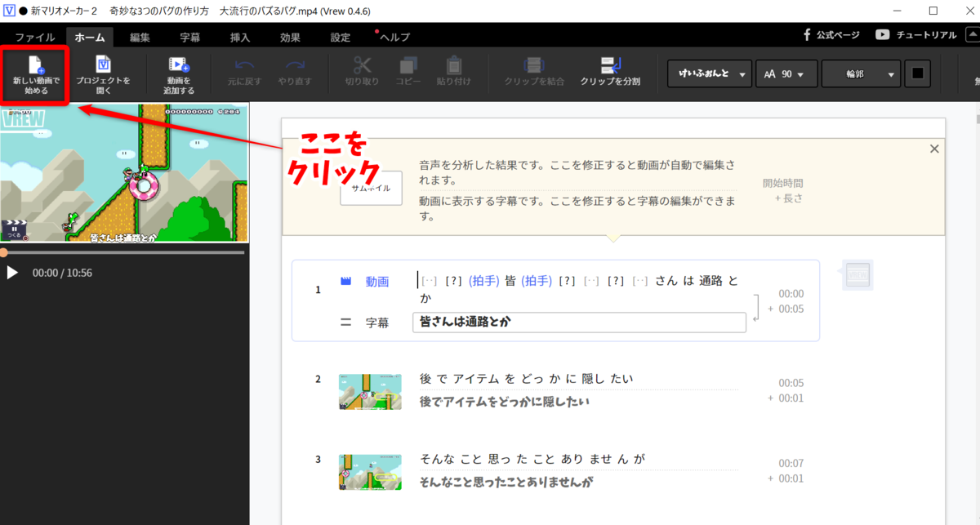Open YouTube チュートリアル link
The height and width of the screenshot is (525, 980).
click(x=915, y=35)
